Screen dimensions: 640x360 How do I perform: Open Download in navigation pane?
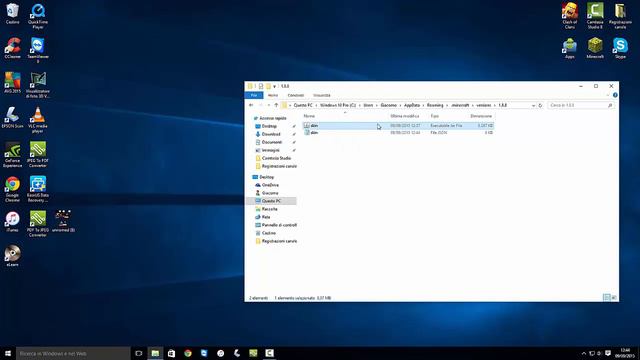pyautogui.click(x=271, y=134)
